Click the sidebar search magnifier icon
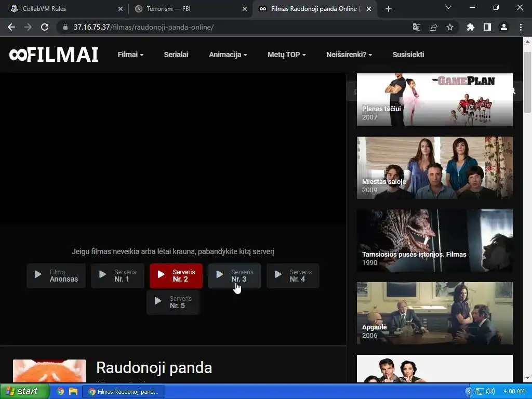 512,91
